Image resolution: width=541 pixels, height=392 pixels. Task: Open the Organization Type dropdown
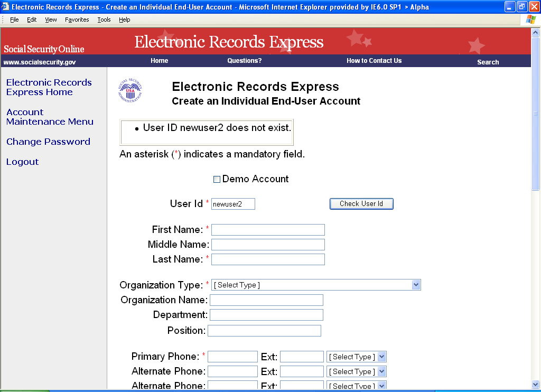(316, 285)
